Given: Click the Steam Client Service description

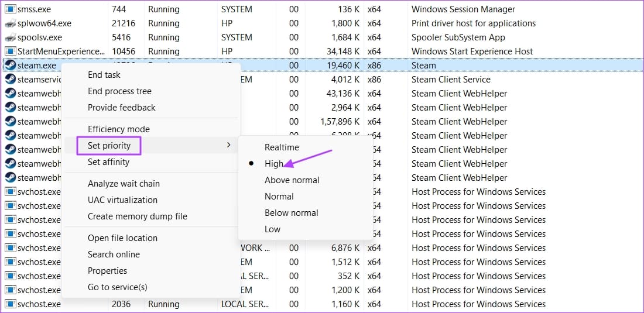Looking at the screenshot, I should [x=451, y=79].
